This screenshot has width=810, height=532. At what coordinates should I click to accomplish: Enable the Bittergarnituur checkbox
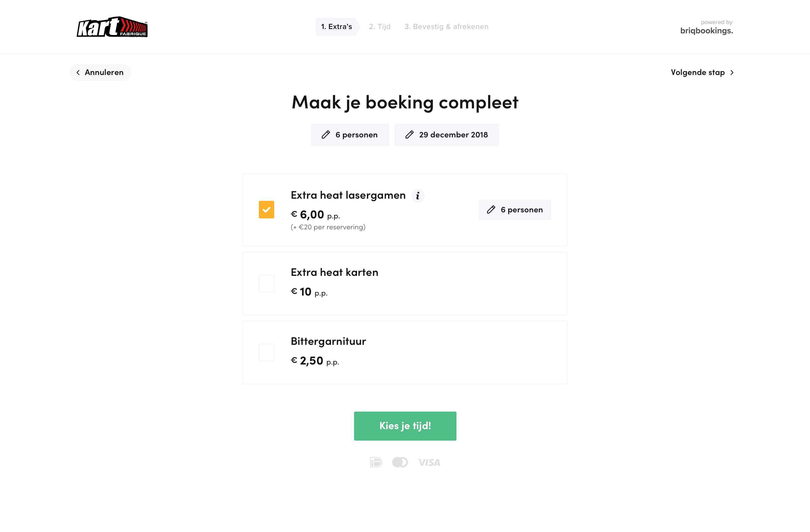(267, 352)
